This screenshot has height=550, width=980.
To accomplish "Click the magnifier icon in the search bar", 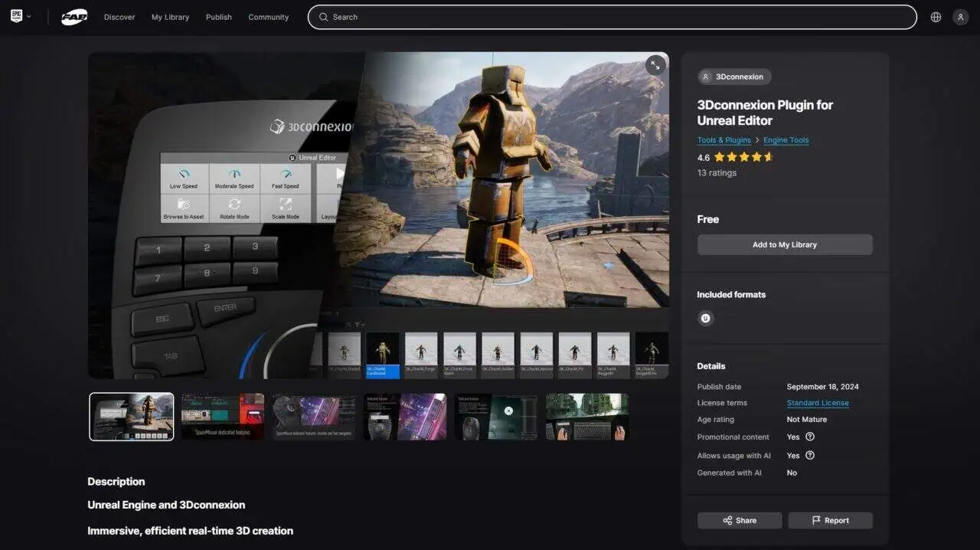I will (x=324, y=17).
